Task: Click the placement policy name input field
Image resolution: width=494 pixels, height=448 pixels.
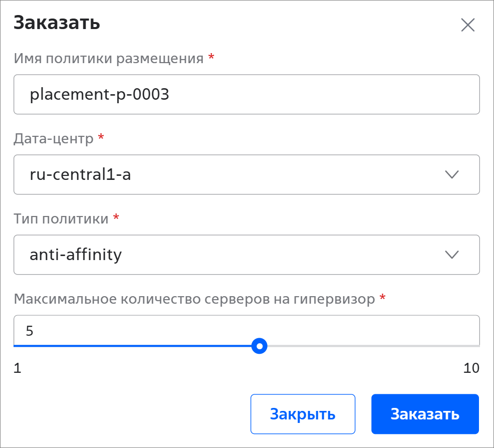Action: click(x=246, y=95)
